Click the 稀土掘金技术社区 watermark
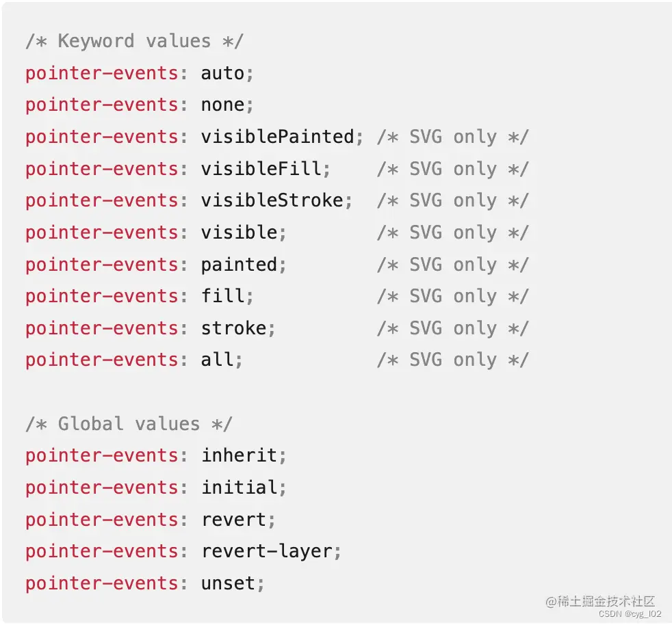 [600, 602]
